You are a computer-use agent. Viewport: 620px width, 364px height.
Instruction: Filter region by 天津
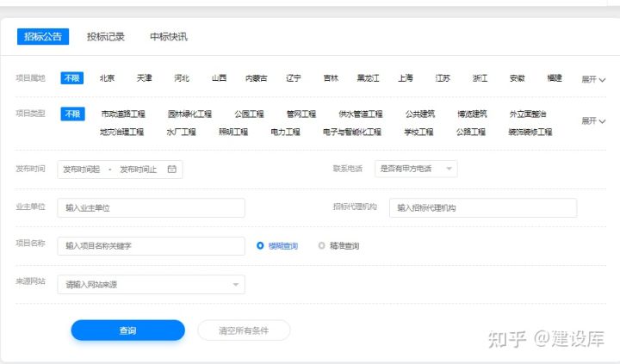(144, 78)
